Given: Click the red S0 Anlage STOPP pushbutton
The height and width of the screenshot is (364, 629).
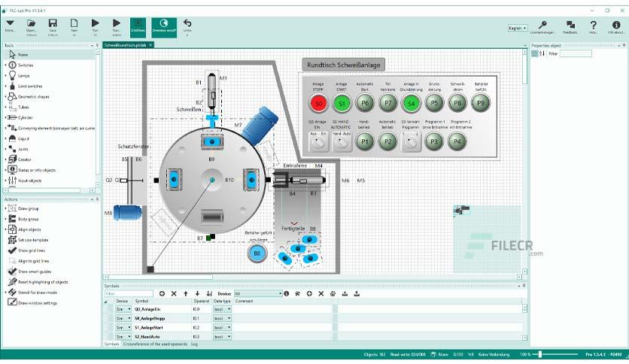Looking at the screenshot, I should (x=318, y=104).
